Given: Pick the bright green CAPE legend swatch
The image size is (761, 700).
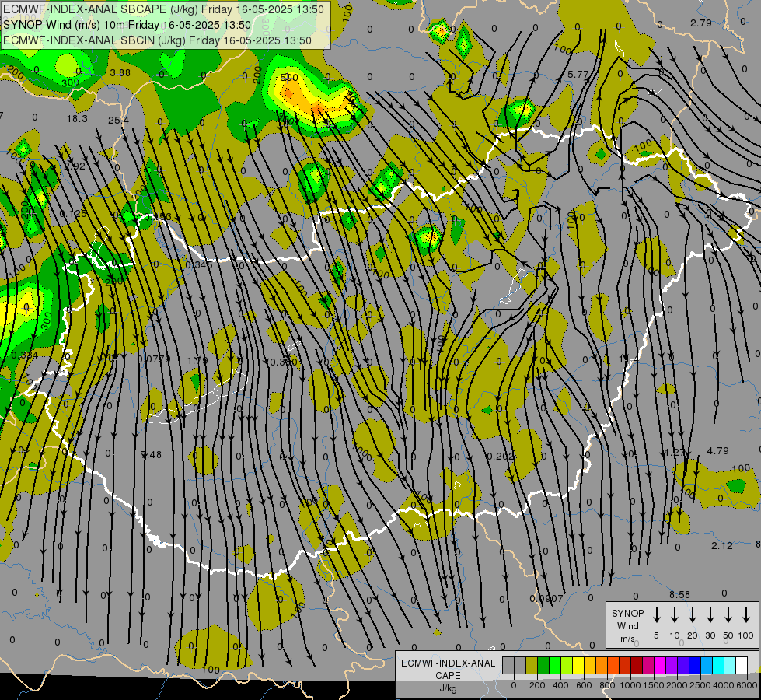Looking at the screenshot, I should (x=555, y=665).
